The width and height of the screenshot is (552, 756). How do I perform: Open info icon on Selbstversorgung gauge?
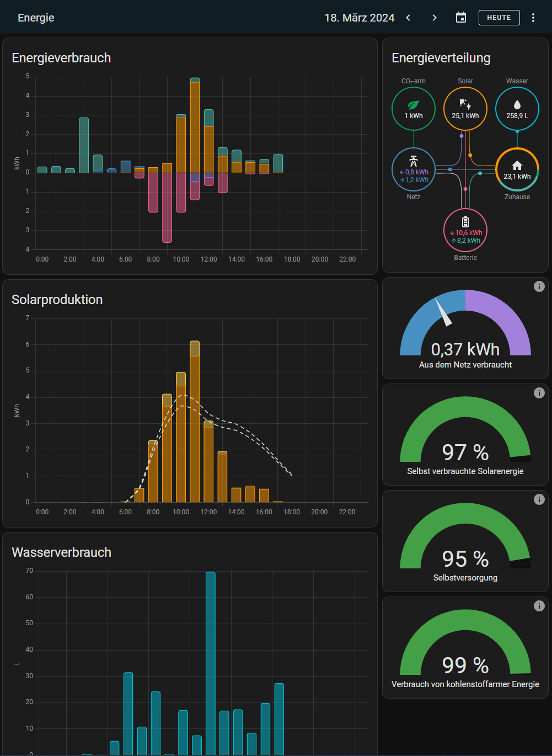[539, 499]
